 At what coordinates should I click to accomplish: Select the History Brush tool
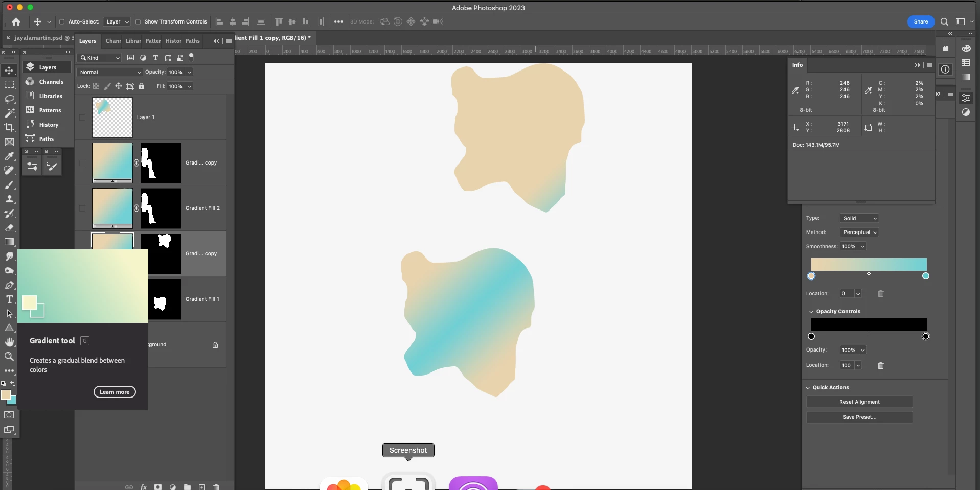point(9,213)
